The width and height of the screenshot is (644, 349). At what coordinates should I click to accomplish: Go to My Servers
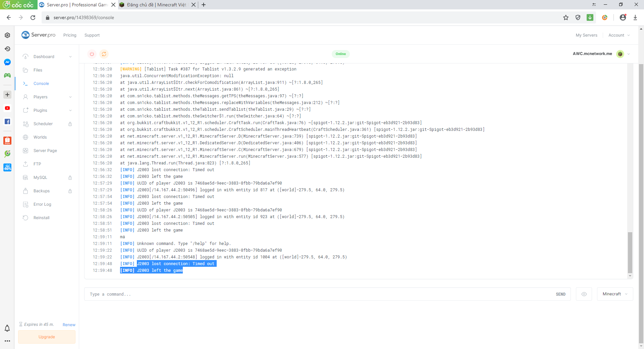(x=586, y=35)
